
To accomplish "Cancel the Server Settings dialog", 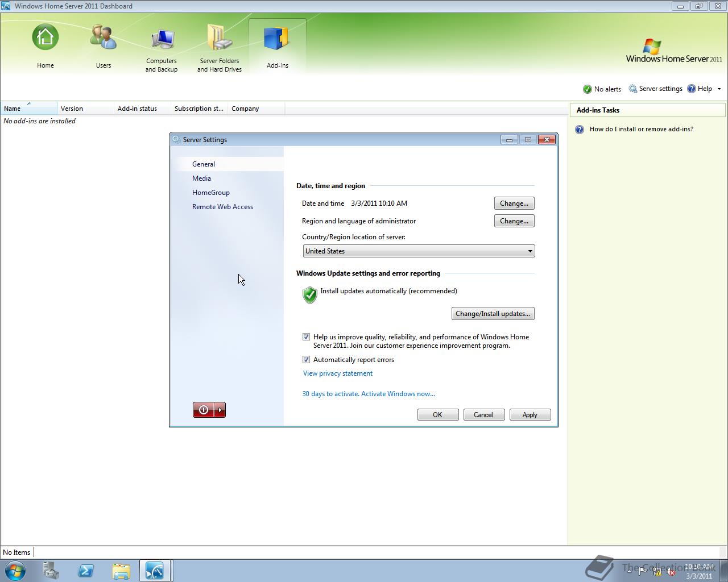I will [484, 415].
